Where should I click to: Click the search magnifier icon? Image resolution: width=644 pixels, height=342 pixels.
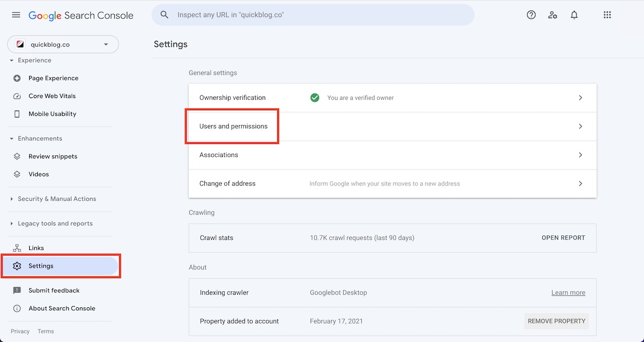point(165,15)
